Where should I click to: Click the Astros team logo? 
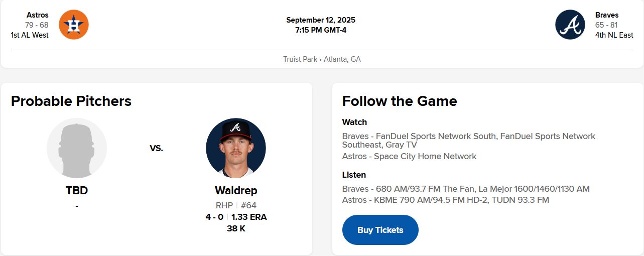(x=74, y=25)
